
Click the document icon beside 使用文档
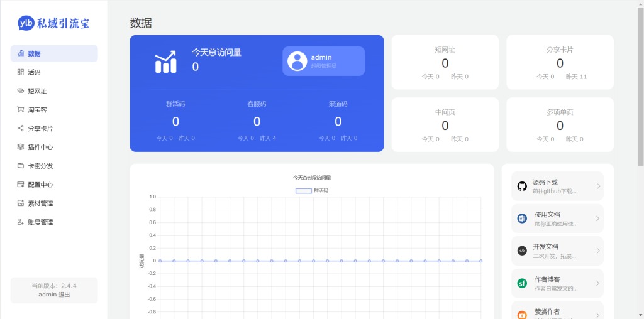pyautogui.click(x=522, y=219)
